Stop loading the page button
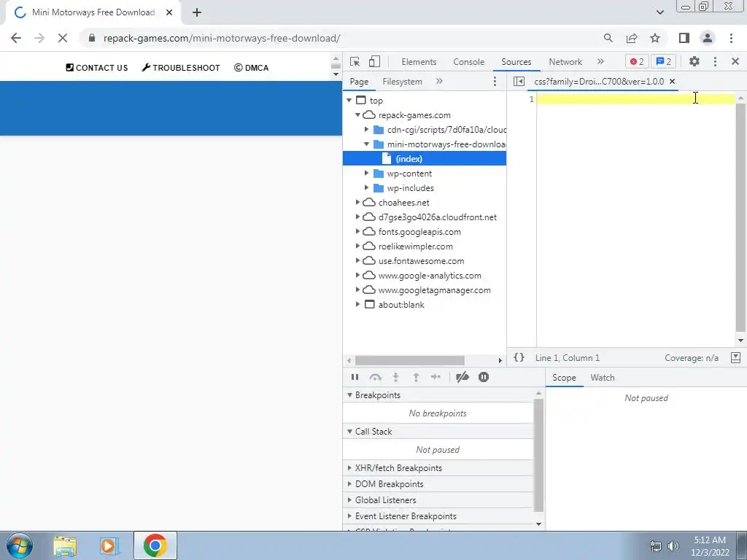The image size is (747, 560). point(63,38)
